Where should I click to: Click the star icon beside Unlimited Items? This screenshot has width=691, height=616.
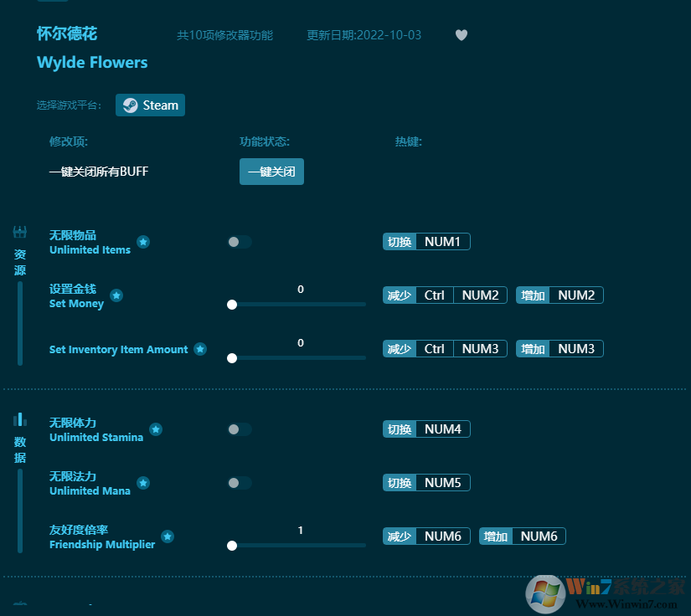[x=143, y=242]
